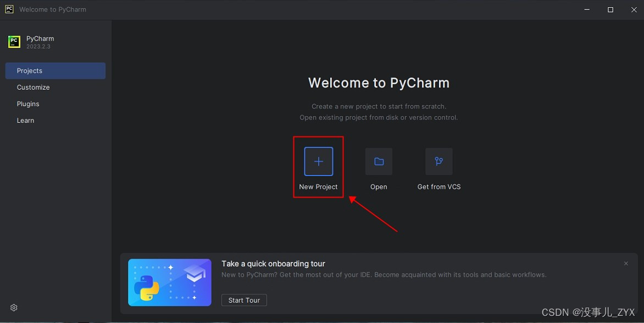Open the Plugins tab
Screen dimensions: 644x323
coord(55,103)
